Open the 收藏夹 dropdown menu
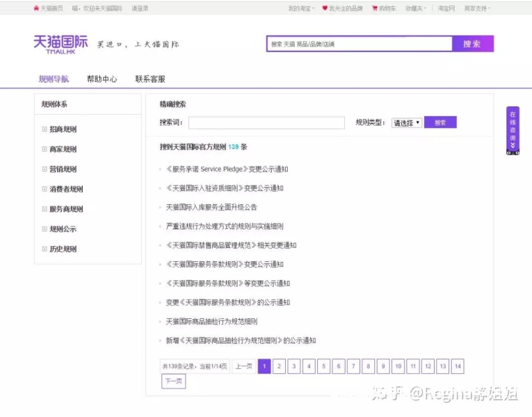532x417 pixels. 416,8
